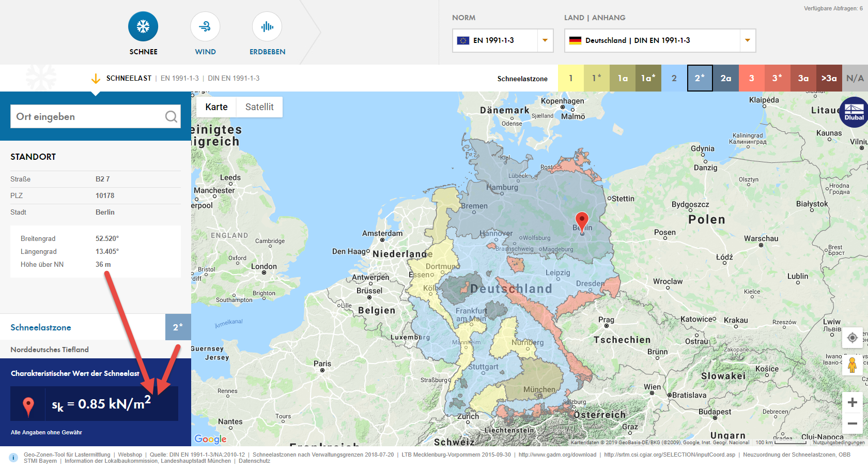
Task: Open Nutzungsbedingungen map terms link
Action: [839, 443]
